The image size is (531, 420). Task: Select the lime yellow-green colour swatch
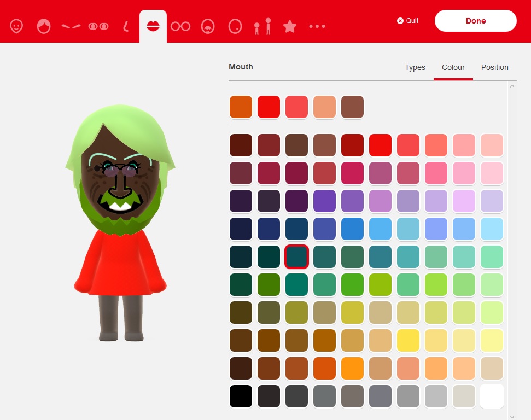[380, 284]
